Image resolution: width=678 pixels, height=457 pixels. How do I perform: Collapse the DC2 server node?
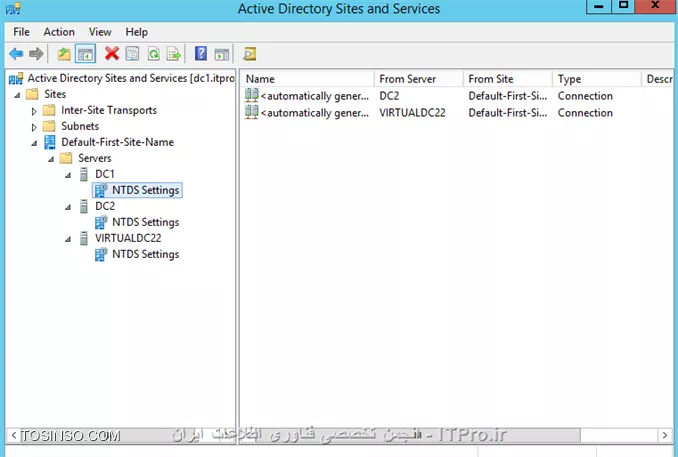coord(68,207)
